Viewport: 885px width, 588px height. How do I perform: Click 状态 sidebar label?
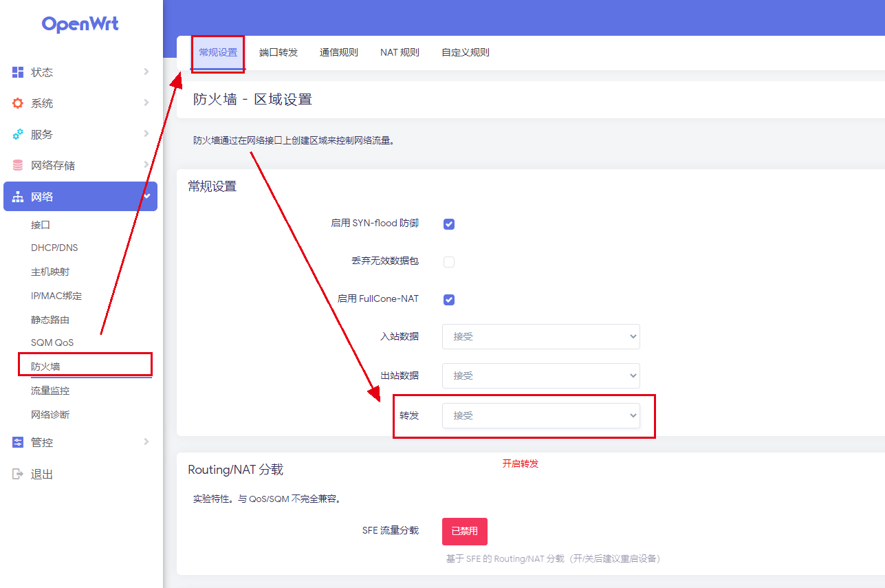(x=42, y=72)
